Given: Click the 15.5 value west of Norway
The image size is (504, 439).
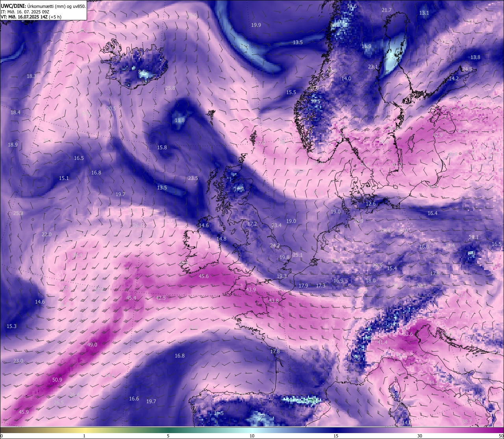Looking at the screenshot, I should [291, 92].
